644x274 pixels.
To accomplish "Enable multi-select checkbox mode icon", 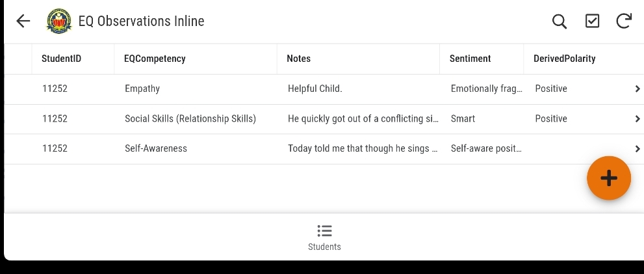I will 592,21.
